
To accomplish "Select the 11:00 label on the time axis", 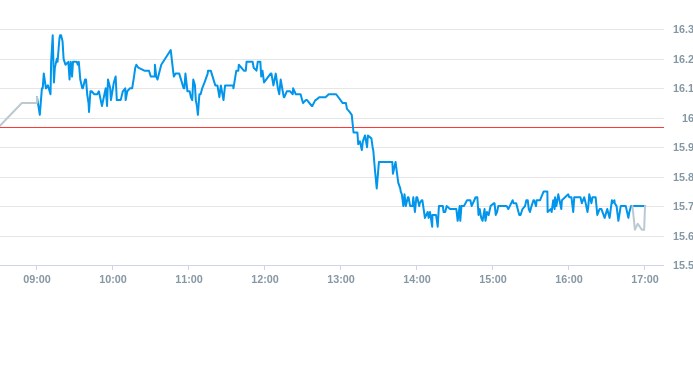I will click(x=189, y=279).
